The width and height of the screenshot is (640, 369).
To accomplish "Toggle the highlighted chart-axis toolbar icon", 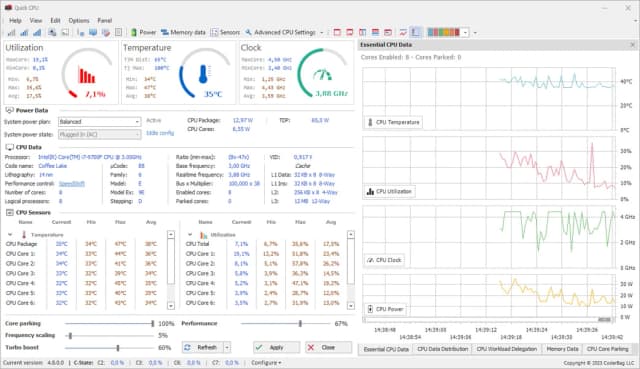I will 416,32.
